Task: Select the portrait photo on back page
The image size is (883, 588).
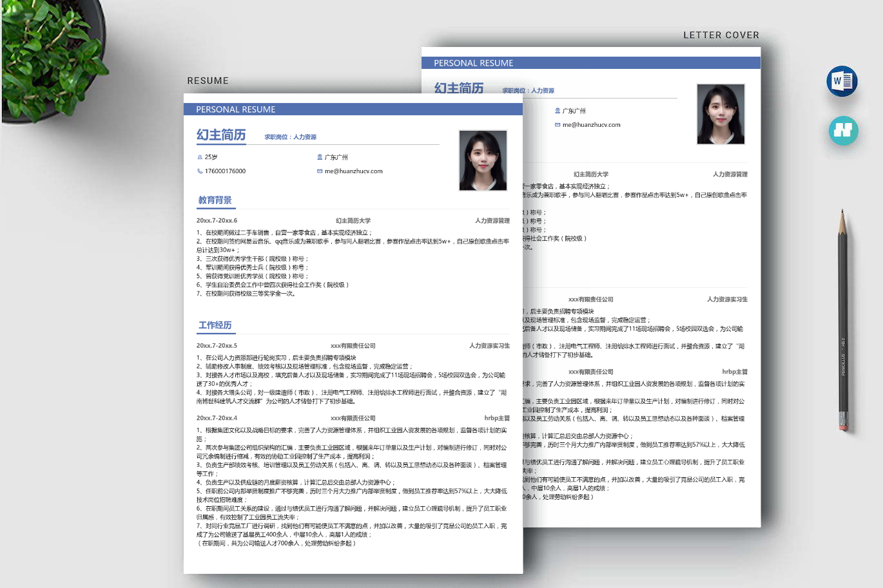Action: click(x=721, y=114)
